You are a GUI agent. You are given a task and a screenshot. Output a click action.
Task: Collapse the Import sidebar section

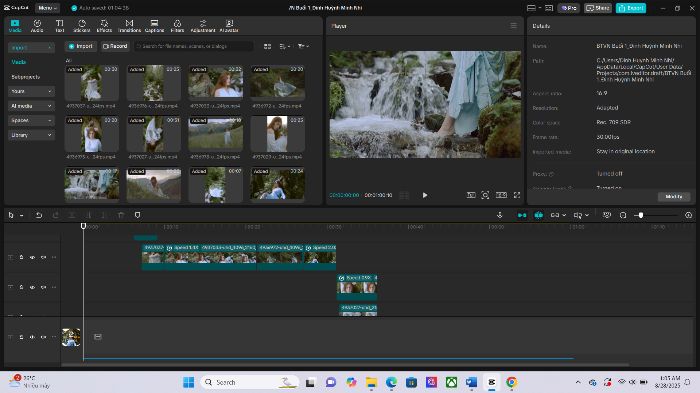[31, 47]
